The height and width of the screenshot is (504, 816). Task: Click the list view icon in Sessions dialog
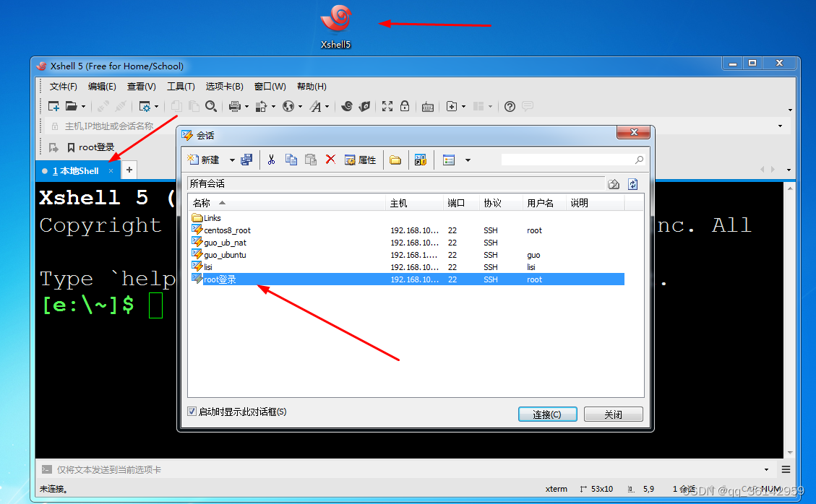(449, 160)
